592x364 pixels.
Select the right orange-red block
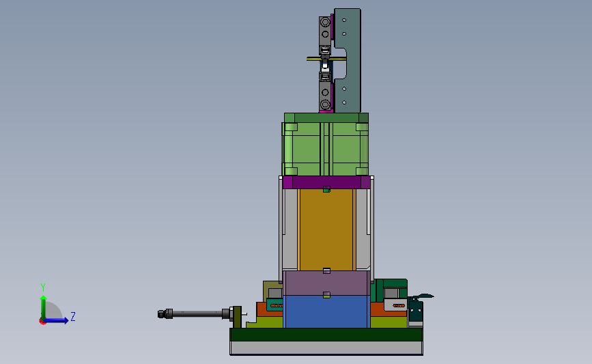point(379,309)
